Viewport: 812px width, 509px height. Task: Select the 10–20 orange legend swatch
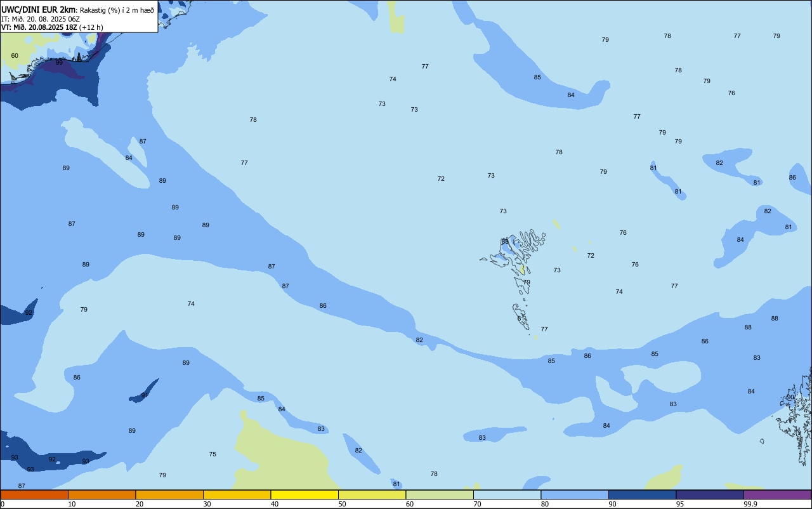click(x=101, y=494)
